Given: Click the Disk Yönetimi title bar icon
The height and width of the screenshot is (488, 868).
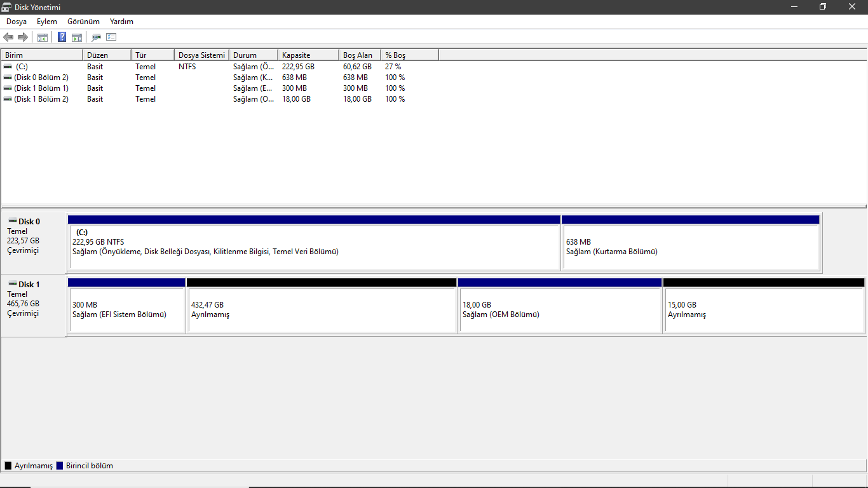Looking at the screenshot, I should (6, 7).
